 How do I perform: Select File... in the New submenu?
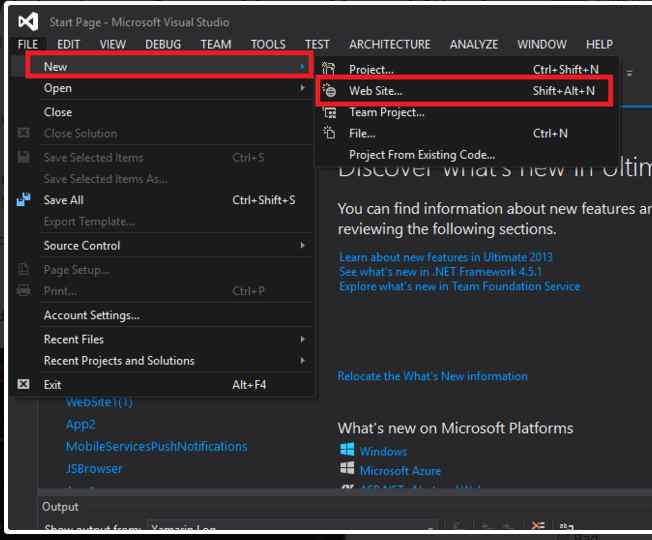click(x=469, y=133)
